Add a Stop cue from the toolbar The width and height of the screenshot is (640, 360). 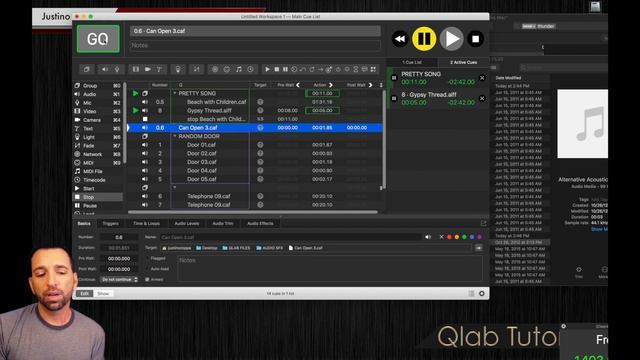[x=276, y=69]
